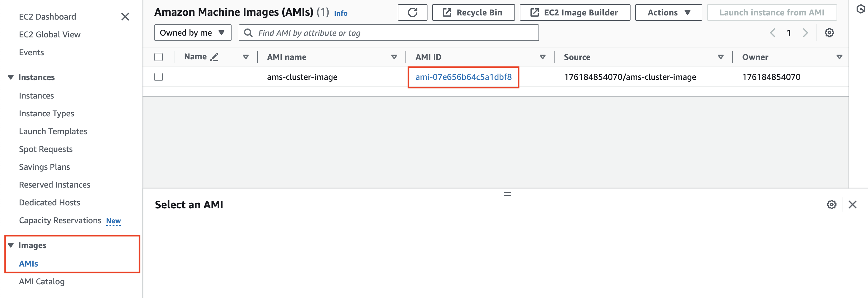Grab the split panel resize handle
This screenshot has height=298, width=868.
coord(507,194)
